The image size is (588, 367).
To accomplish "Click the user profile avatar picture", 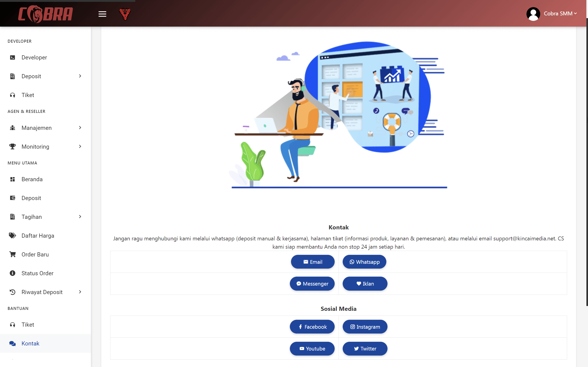I will [x=533, y=14].
